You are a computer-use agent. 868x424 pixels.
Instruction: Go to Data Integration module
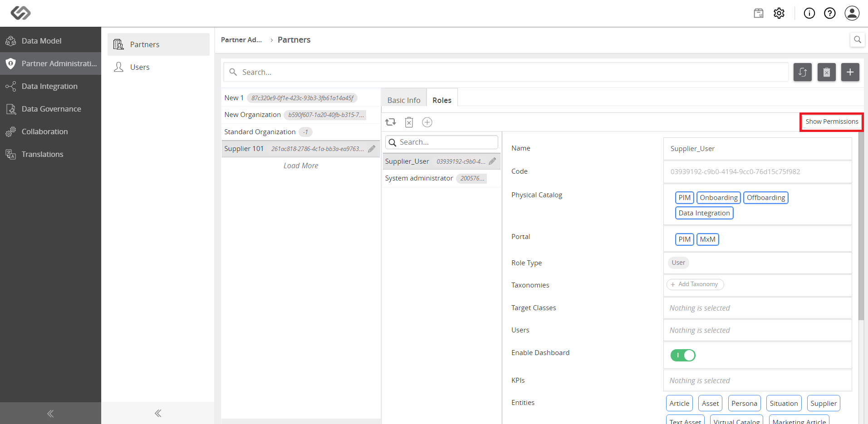(50, 86)
